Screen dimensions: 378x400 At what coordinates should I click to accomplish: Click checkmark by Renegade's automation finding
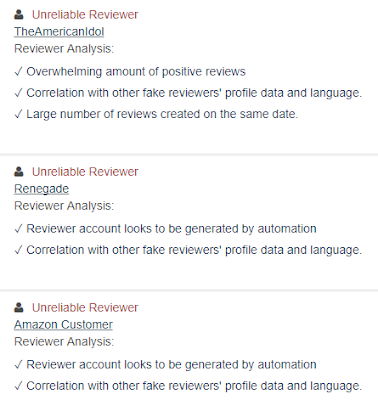click(x=18, y=229)
